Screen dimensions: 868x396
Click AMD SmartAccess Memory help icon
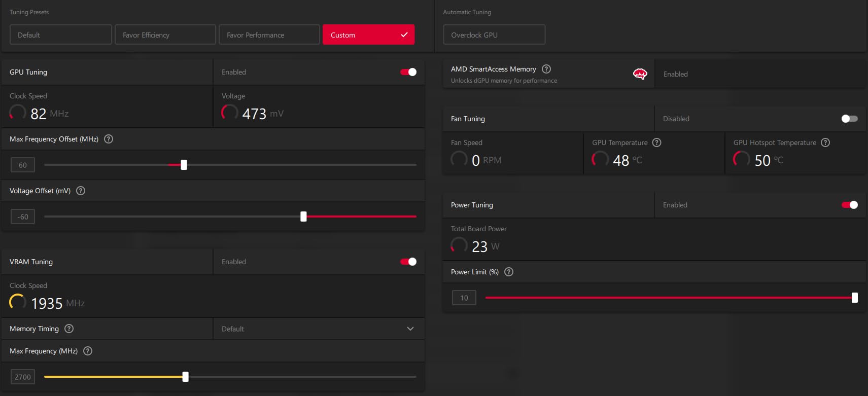pos(546,69)
